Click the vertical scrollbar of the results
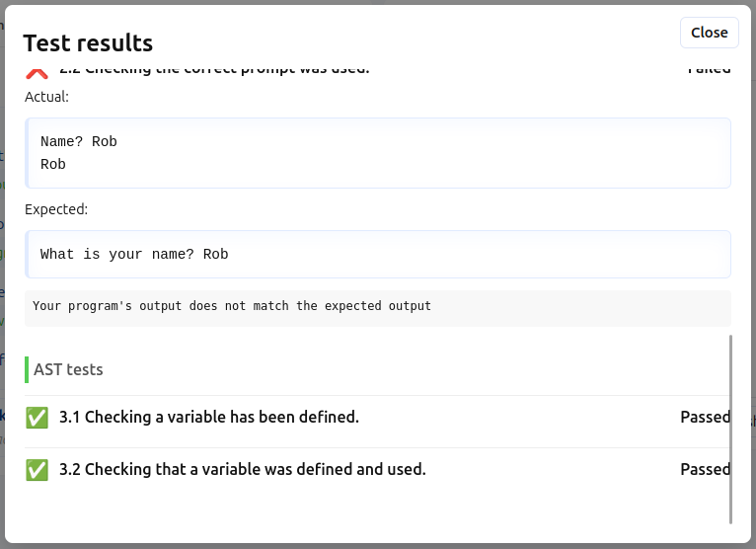756x549 pixels. (730, 430)
